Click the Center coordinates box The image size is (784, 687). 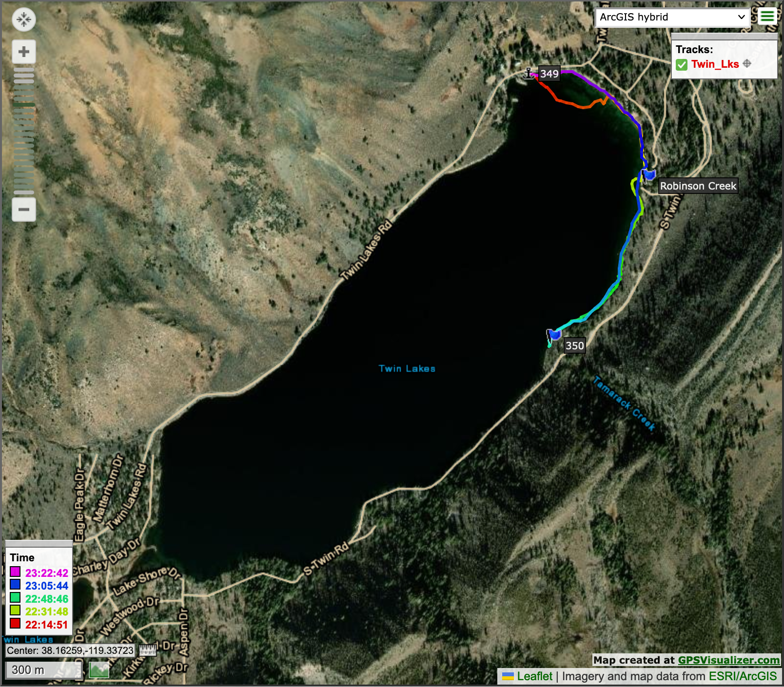(70, 650)
